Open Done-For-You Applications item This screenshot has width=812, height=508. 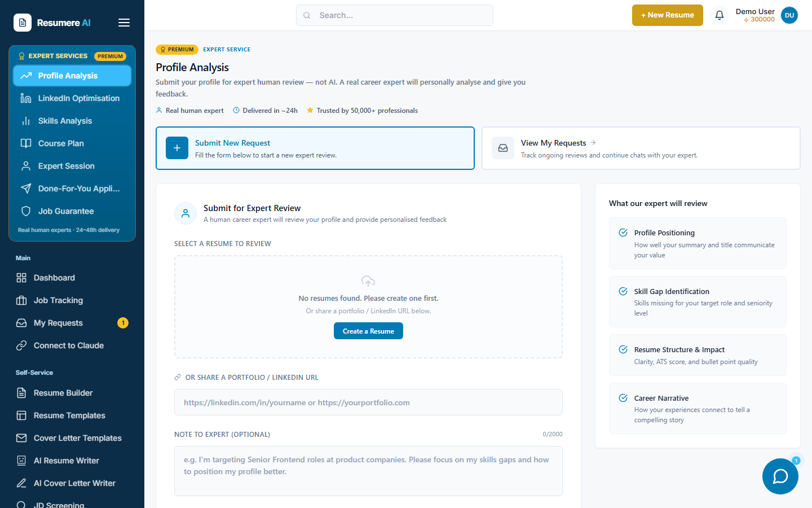[x=72, y=189]
